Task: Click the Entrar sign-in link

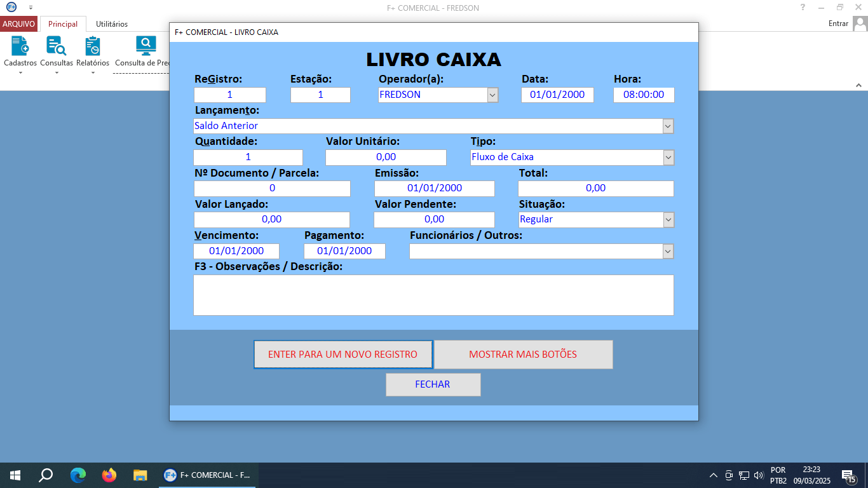Action: pyautogui.click(x=839, y=24)
